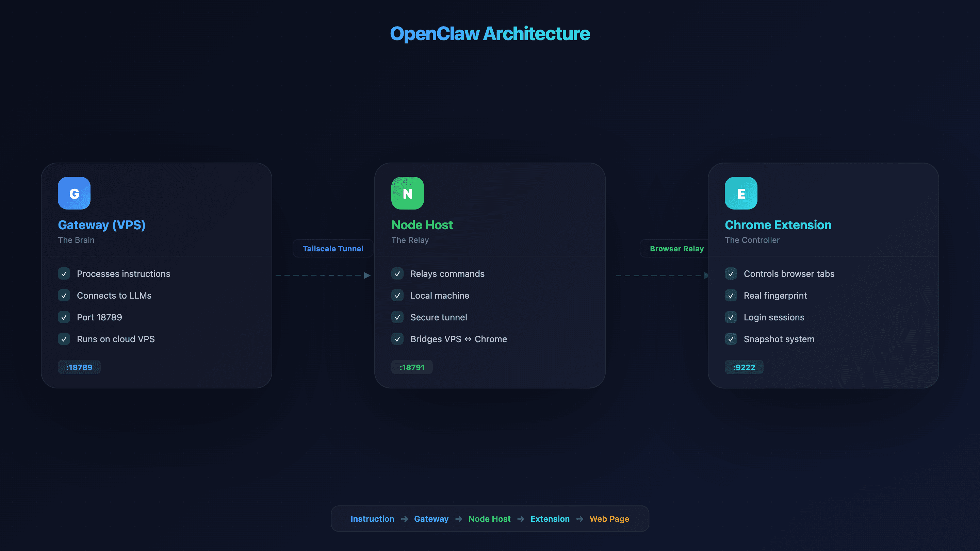Select "Bridges VPS ↔ Chrome" list entry

458,339
